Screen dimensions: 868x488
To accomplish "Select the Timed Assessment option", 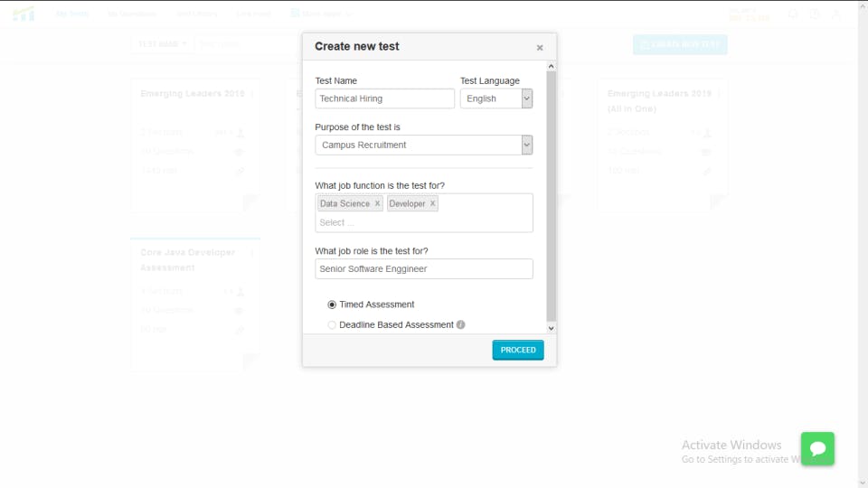I will click(x=332, y=305).
